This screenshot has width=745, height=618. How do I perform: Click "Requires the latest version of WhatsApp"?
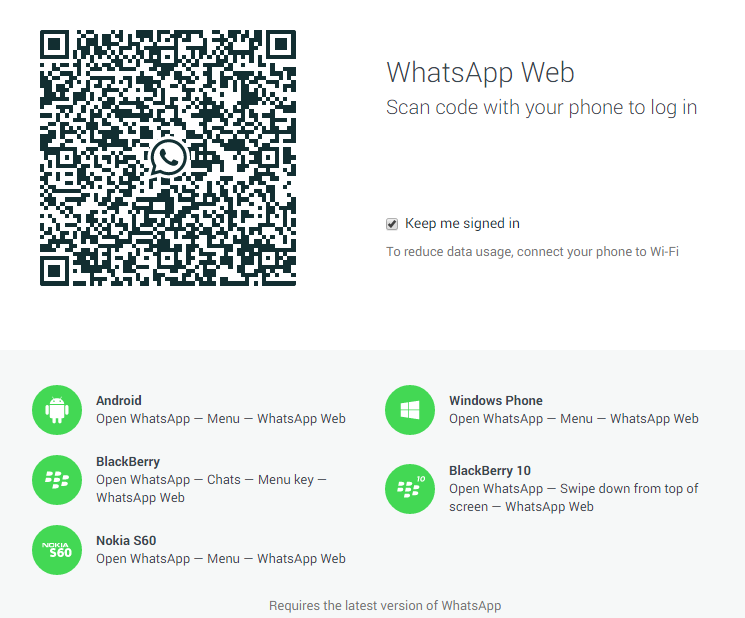pyautogui.click(x=385, y=606)
